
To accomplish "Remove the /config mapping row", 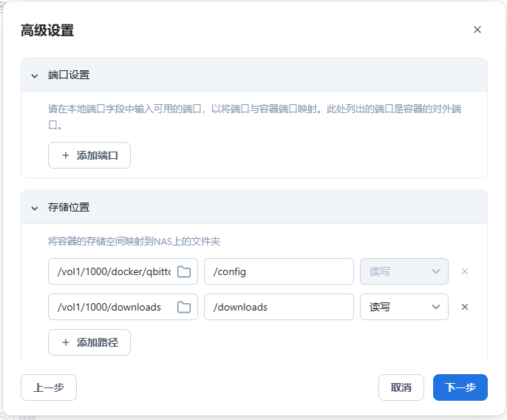I will point(465,271).
